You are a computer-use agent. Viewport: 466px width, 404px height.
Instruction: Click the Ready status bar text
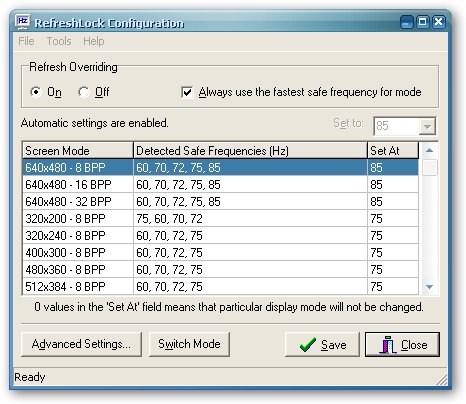(30, 377)
